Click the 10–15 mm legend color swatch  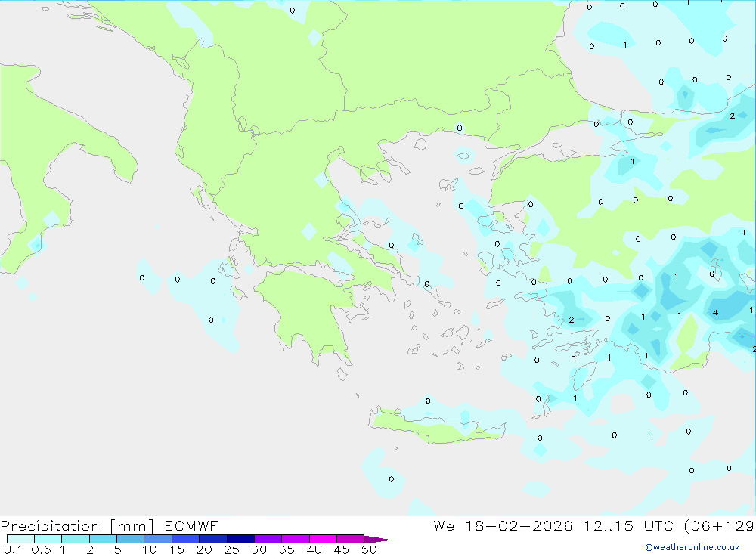pos(158,539)
